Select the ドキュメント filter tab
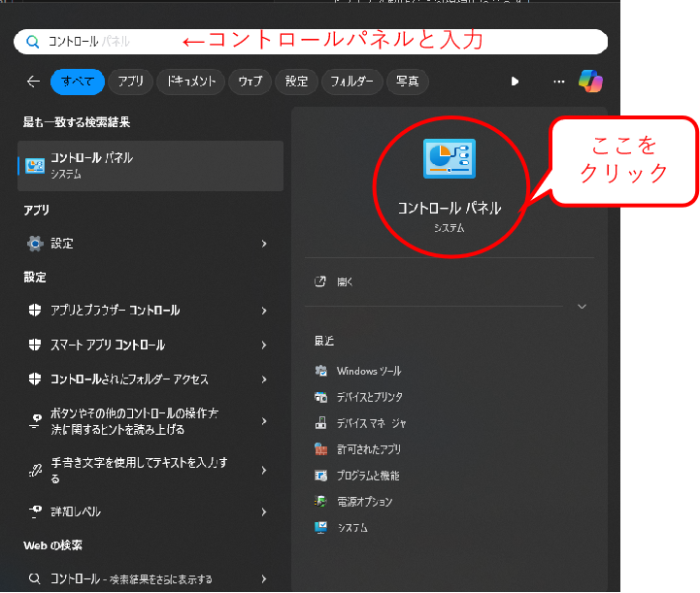Image resolution: width=700 pixels, height=593 pixels. [191, 82]
